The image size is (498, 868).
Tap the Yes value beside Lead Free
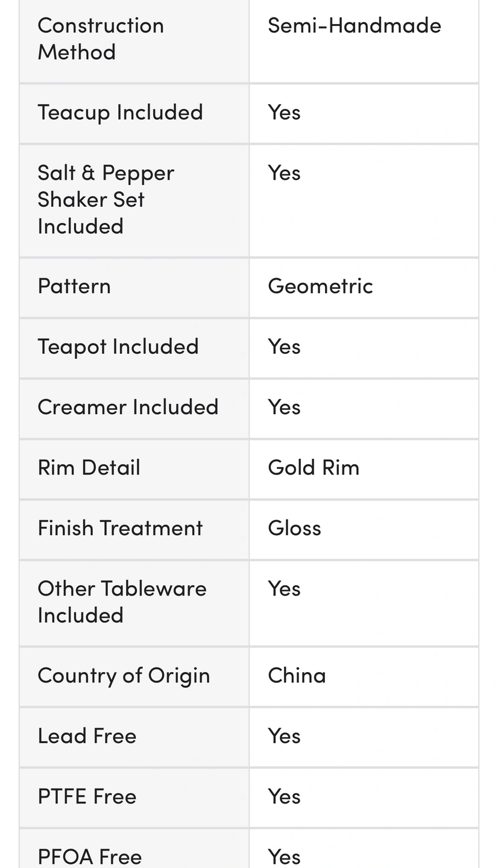click(x=284, y=736)
